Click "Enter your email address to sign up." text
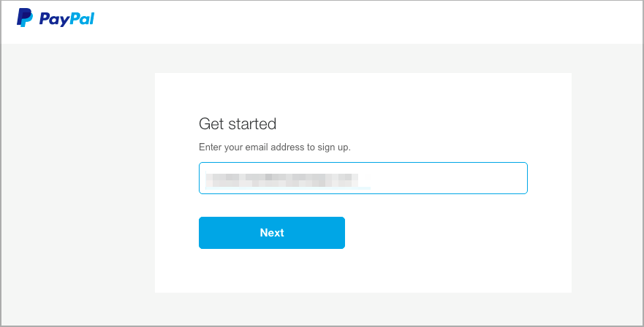644x327 pixels. point(275,147)
